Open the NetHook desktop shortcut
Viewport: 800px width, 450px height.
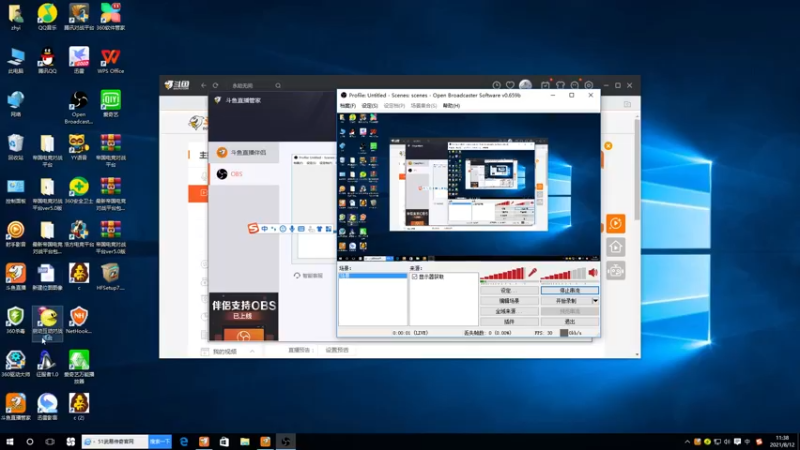pos(79,320)
